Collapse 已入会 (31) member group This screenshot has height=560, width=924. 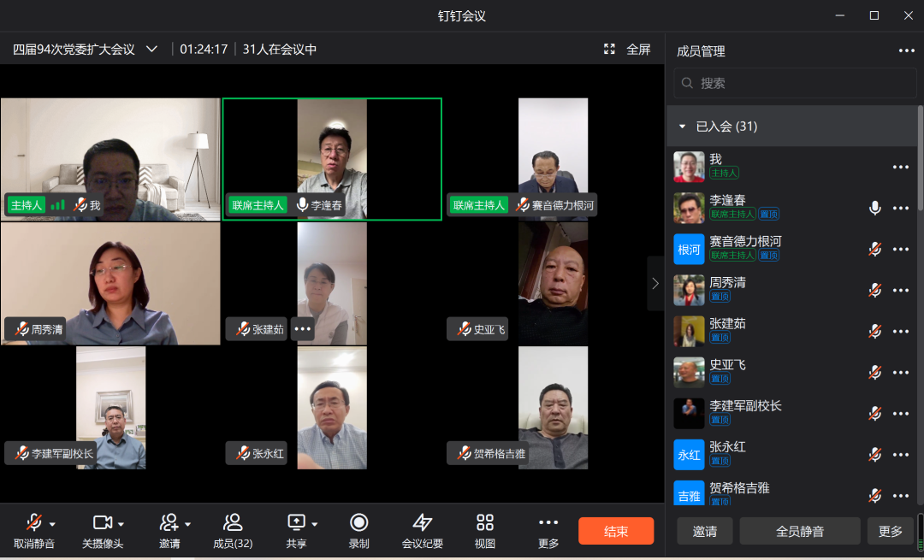pyautogui.click(x=683, y=126)
